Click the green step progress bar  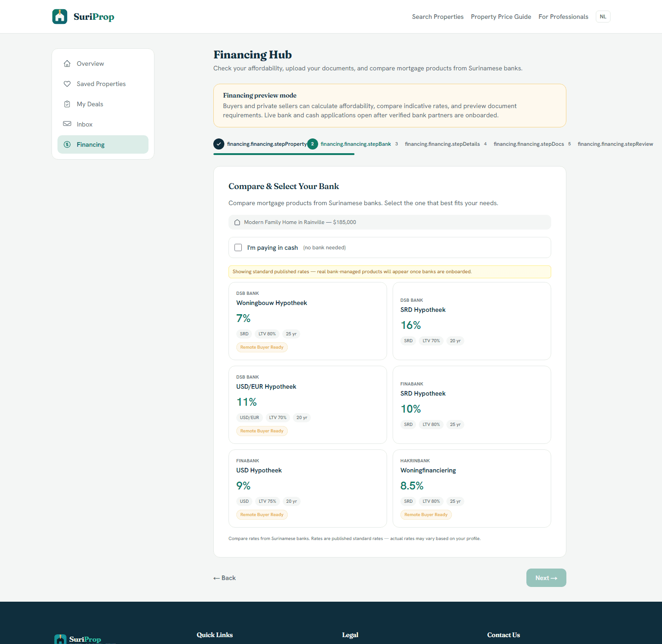[x=284, y=154]
